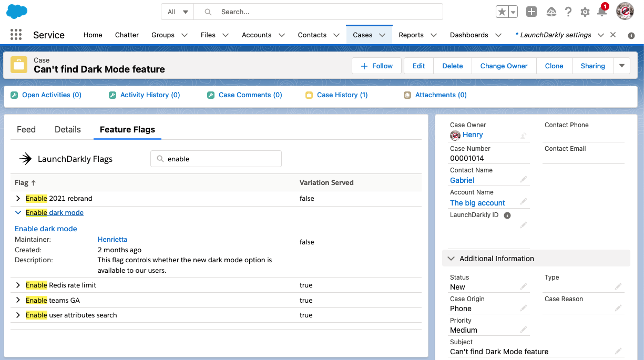Edit Subject pencil icon

pyautogui.click(x=618, y=351)
